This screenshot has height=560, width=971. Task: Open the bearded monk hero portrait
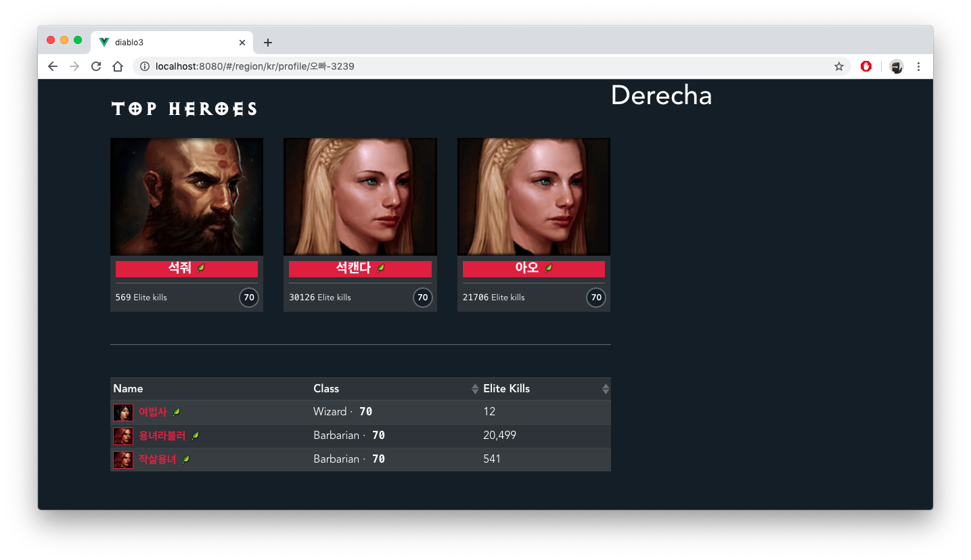click(x=187, y=197)
